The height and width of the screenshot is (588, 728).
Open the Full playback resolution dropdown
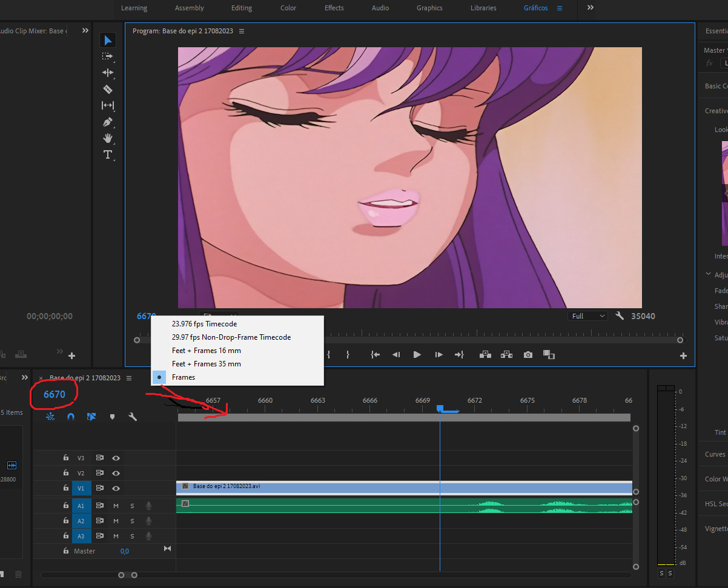click(587, 316)
